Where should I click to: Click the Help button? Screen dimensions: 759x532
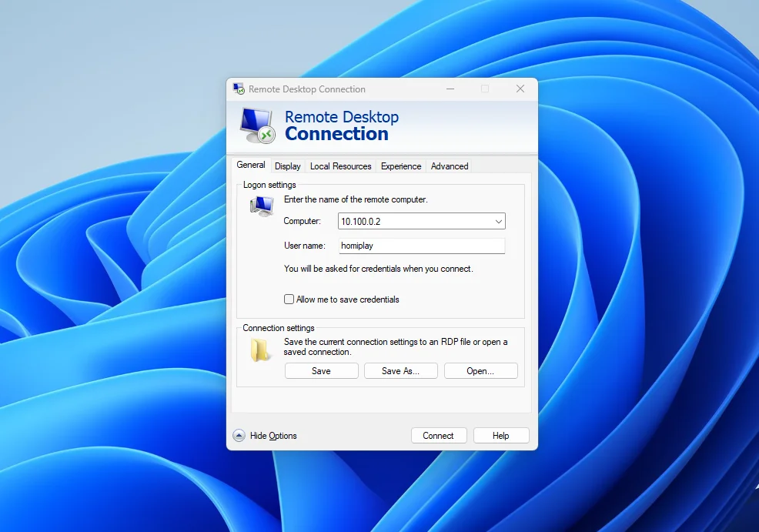click(x=501, y=436)
